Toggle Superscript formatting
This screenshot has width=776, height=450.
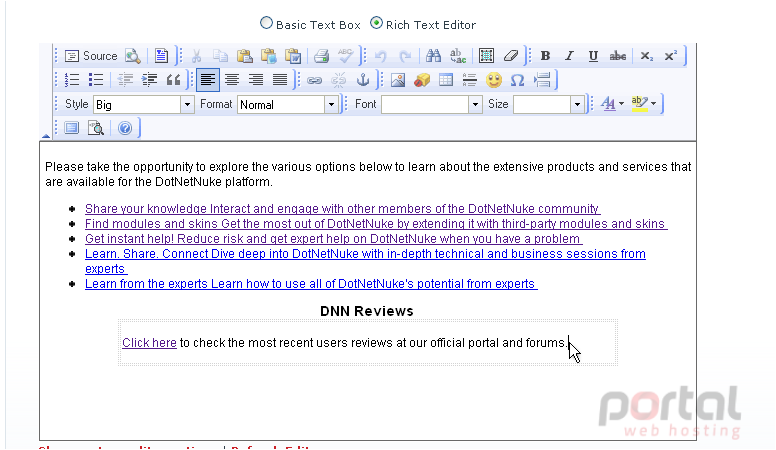pyautogui.click(x=670, y=56)
